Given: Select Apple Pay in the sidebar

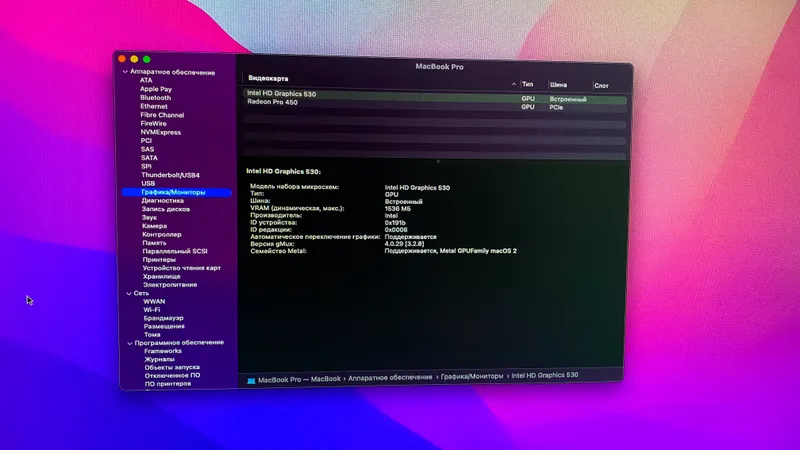Looking at the screenshot, I should 156,89.
